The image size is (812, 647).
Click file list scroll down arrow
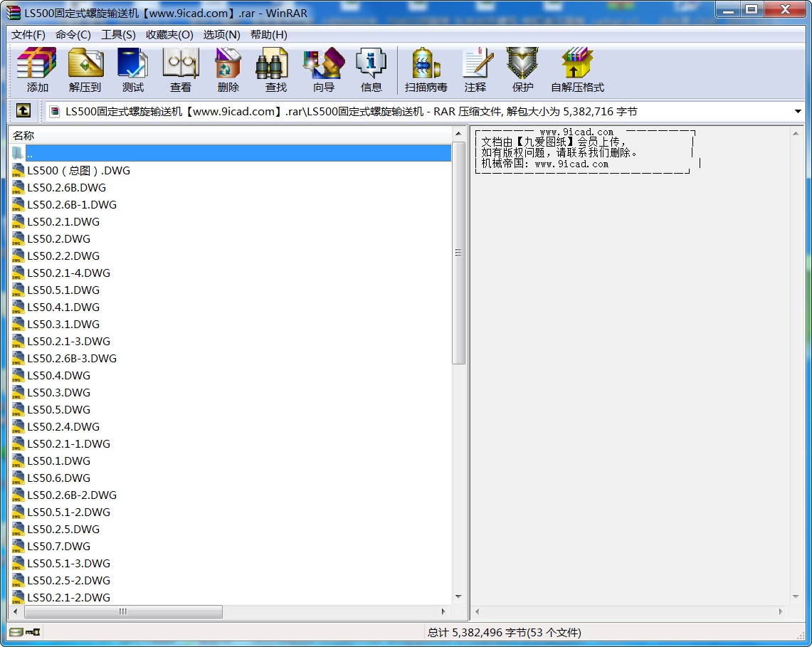458,596
